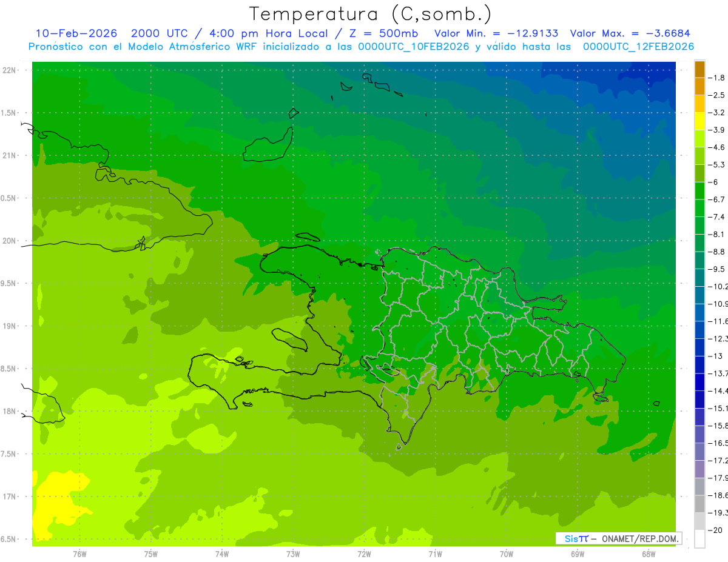The image size is (728, 562).
Task: Click the '-4.6' legend value
Action: click(717, 147)
